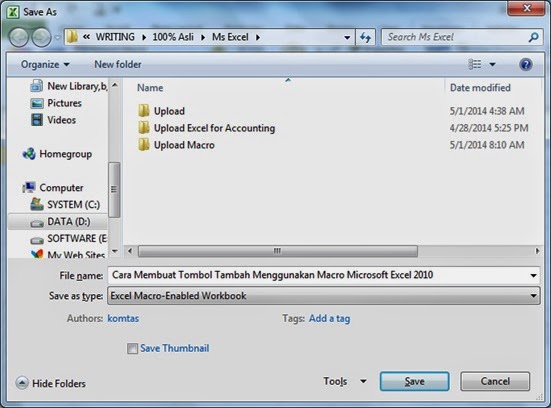The width and height of the screenshot is (551, 408).
Task: Click date 4/28/2014 5:25 PM
Action: 489,128
